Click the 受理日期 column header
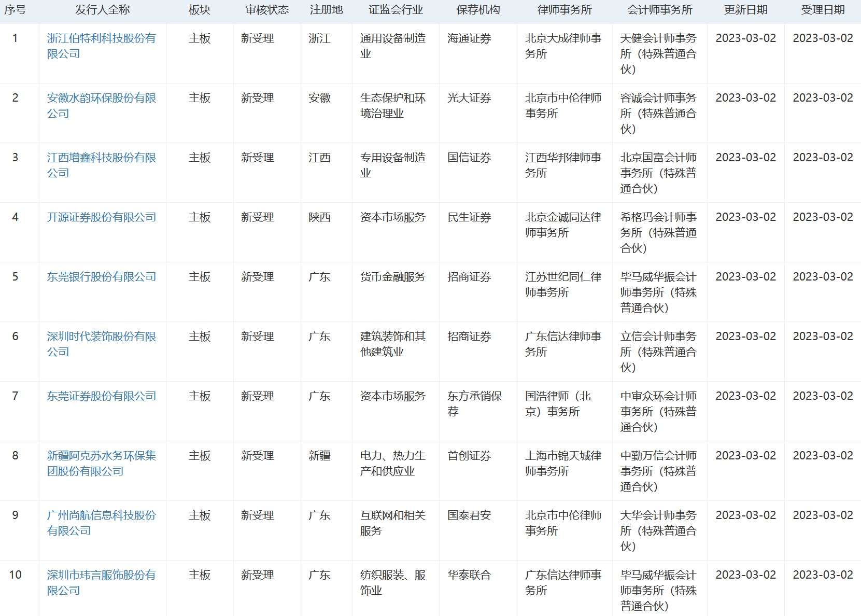Viewport: 861px width, 616px height. tap(823, 10)
